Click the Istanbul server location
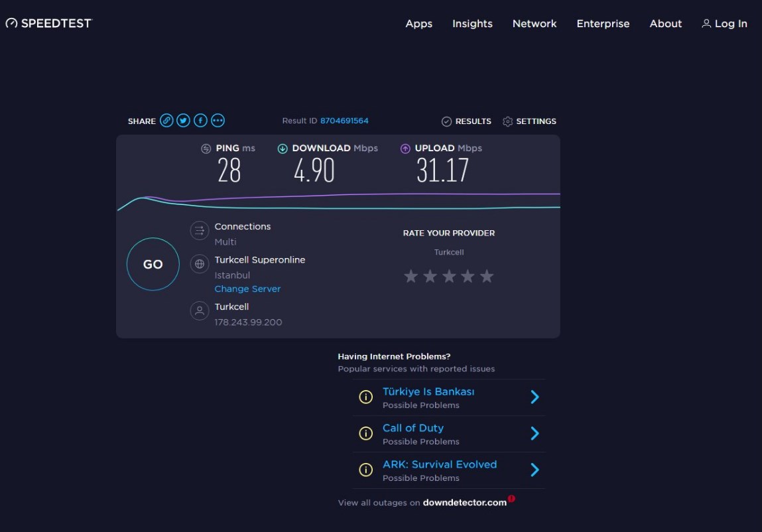Viewport: 762px width, 532px height. (232, 275)
